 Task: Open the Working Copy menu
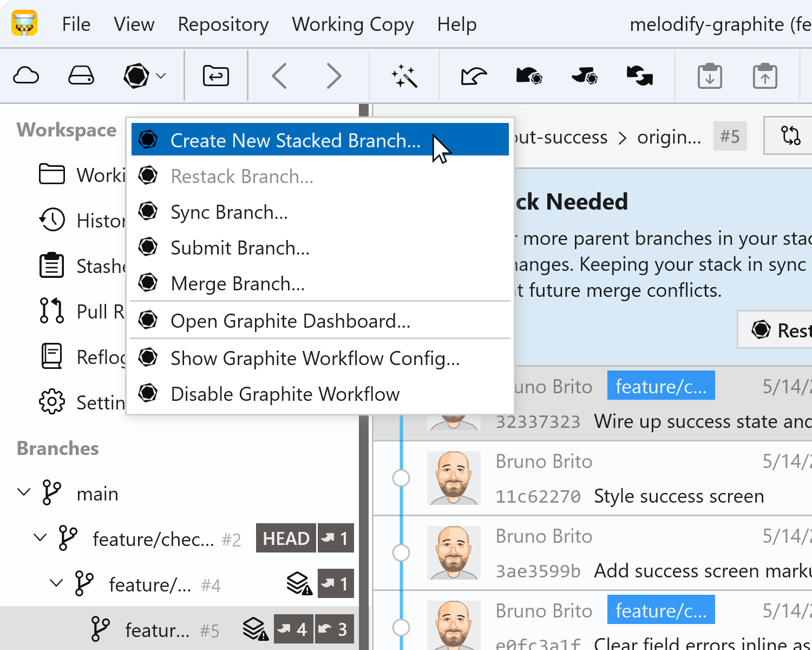[353, 25]
